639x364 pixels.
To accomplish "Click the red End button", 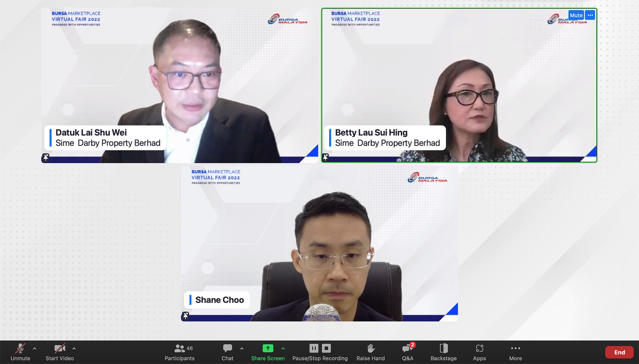I will 619,352.
